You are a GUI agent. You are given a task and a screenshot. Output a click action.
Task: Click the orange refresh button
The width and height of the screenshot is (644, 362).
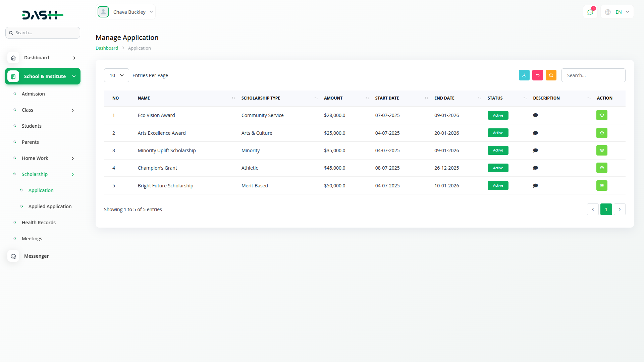click(x=551, y=75)
